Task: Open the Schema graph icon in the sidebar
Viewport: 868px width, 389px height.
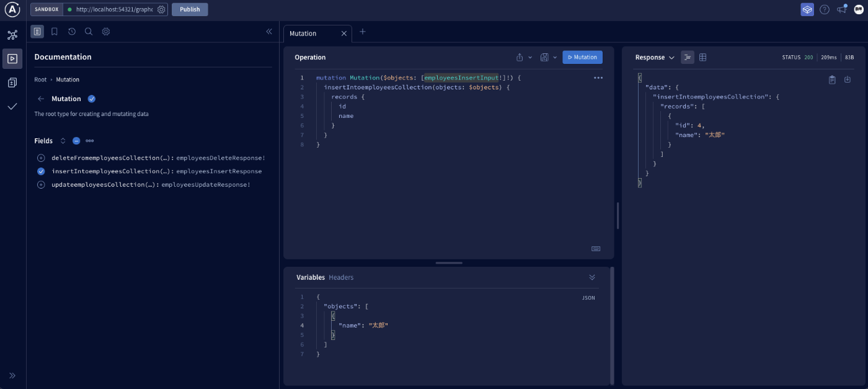Action: pyautogui.click(x=12, y=35)
